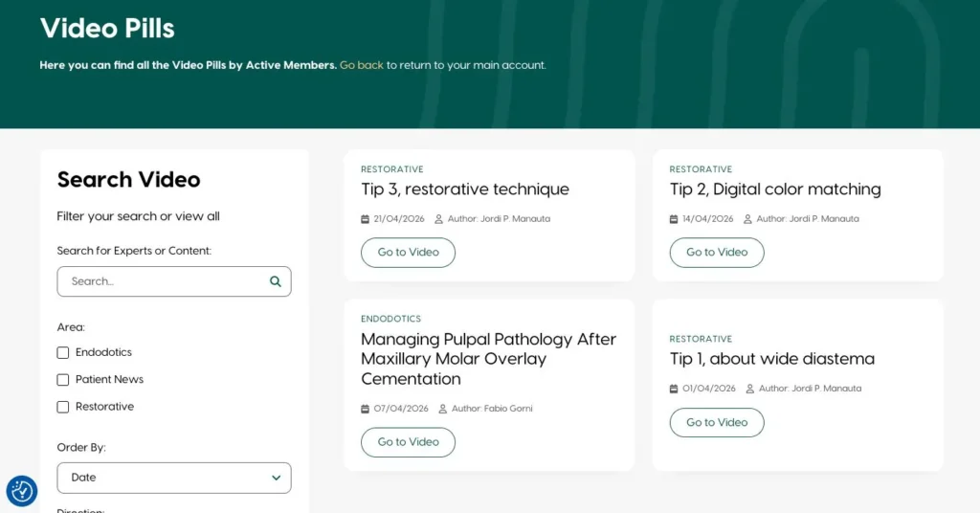Image resolution: width=980 pixels, height=513 pixels.
Task: Click calendar icon beside 14/04/2026 date
Action: click(x=674, y=219)
